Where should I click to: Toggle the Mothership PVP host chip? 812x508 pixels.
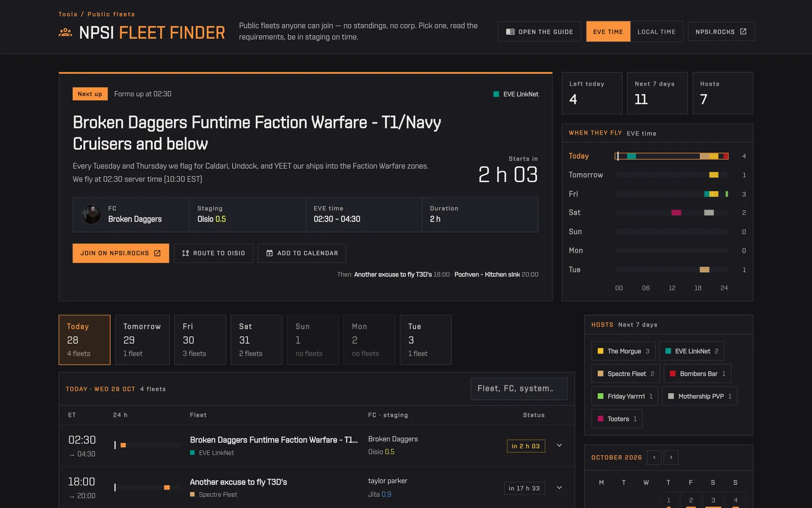[x=699, y=396]
